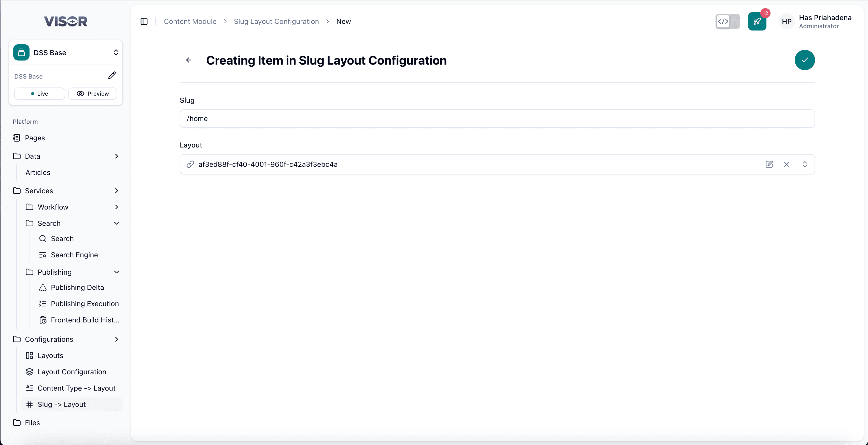This screenshot has width=868, height=445.
Task: Expand the Workflow folder
Action: [x=117, y=207]
